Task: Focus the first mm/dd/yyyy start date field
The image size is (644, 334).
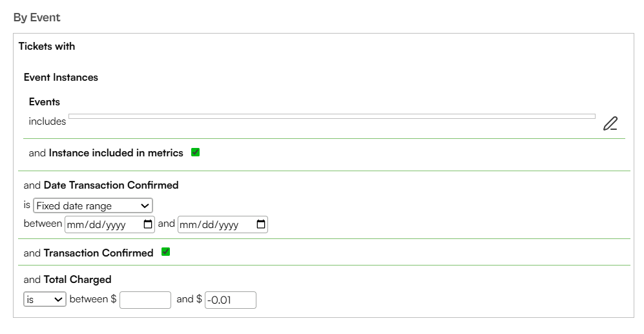Action: [x=110, y=225]
